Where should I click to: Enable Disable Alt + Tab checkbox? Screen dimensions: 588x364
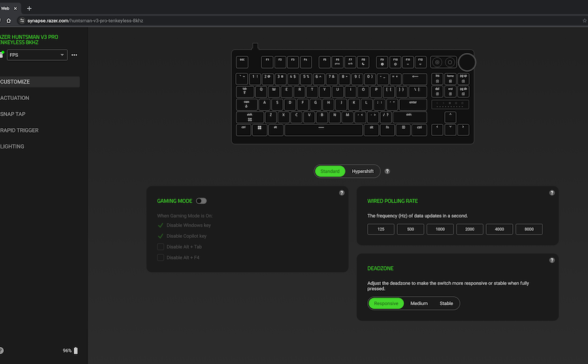pyautogui.click(x=161, y=247)
